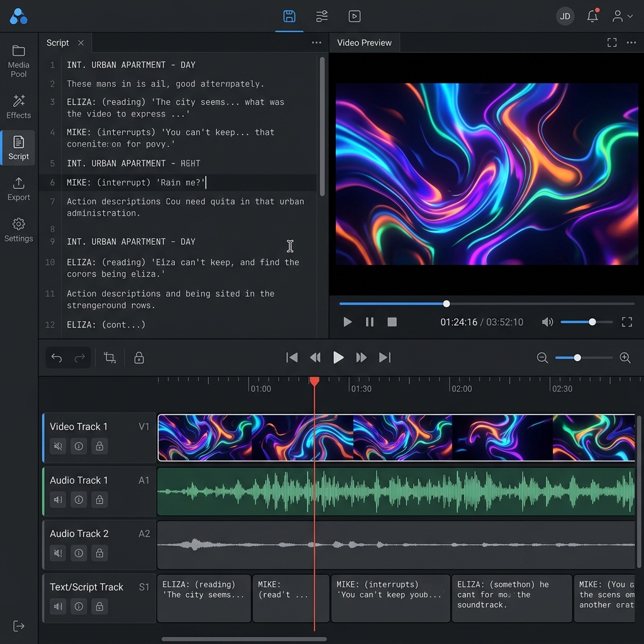Open the Export panel
This screenshot has height=644, width=644.
18,189
